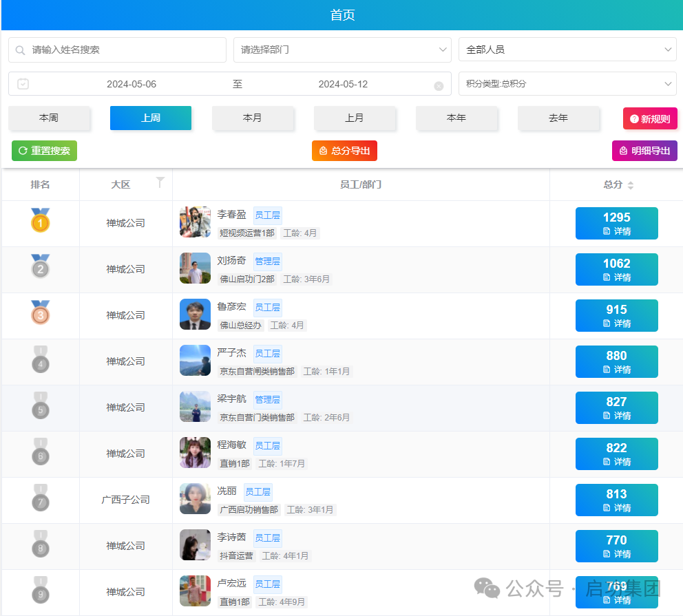
Task: Clear the date range with the x icon
Action: tap(439, 85)
